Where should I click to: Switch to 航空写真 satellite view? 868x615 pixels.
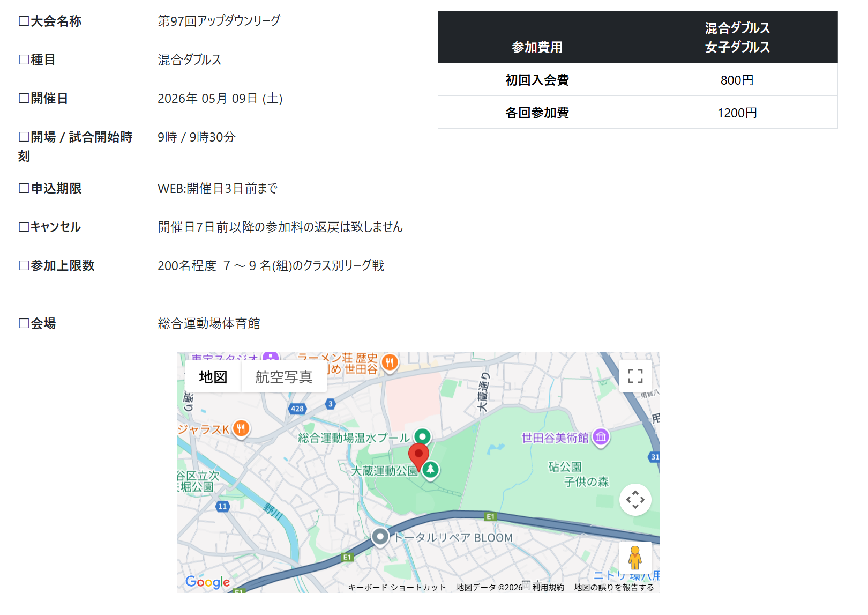(283, 377)
